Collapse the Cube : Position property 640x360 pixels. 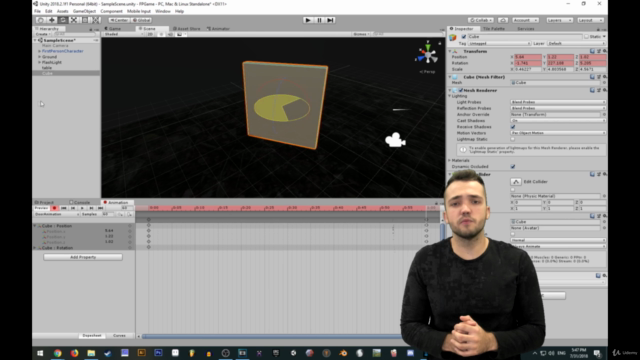coord(35,226)
